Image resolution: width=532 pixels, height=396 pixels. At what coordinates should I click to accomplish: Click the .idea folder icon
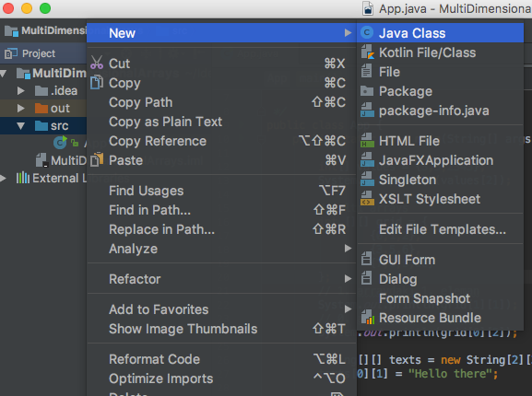click(x=41, y=91)
